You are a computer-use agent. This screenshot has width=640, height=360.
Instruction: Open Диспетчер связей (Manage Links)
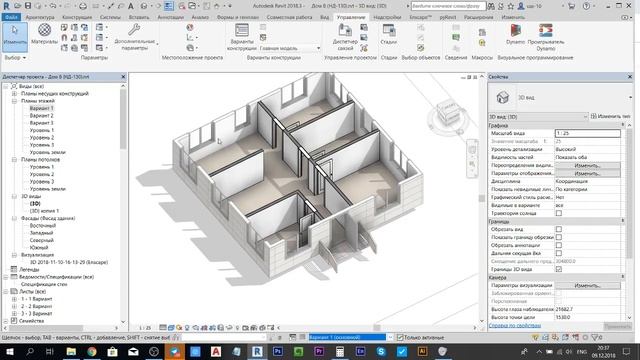(x=345, y=37)
